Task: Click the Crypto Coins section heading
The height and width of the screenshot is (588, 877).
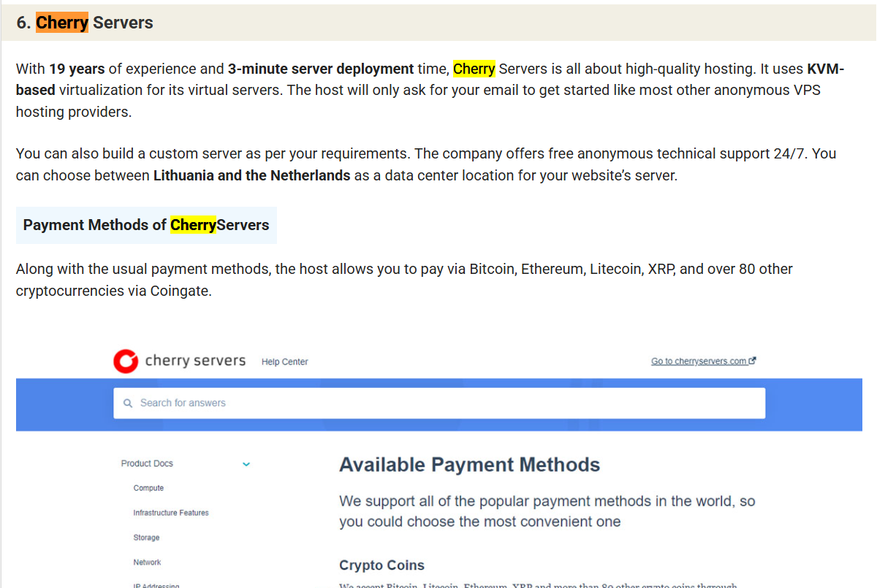Action: point(381,565)
